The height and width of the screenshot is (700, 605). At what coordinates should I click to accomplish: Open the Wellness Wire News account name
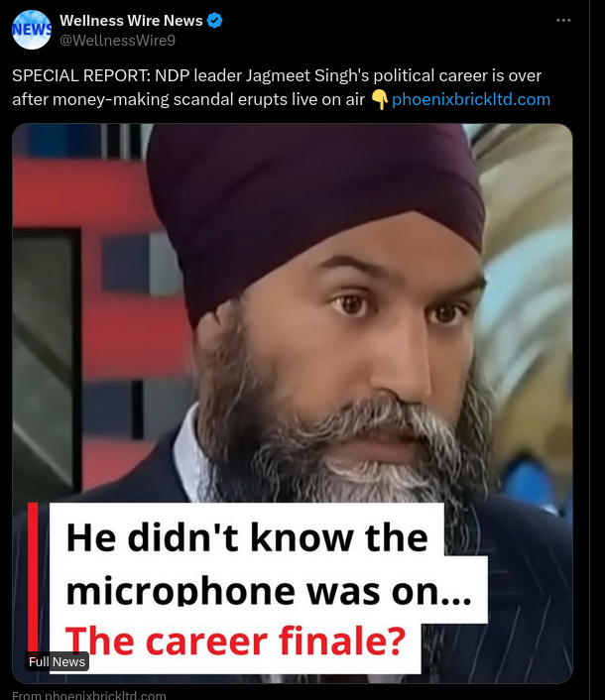[131, 21]
